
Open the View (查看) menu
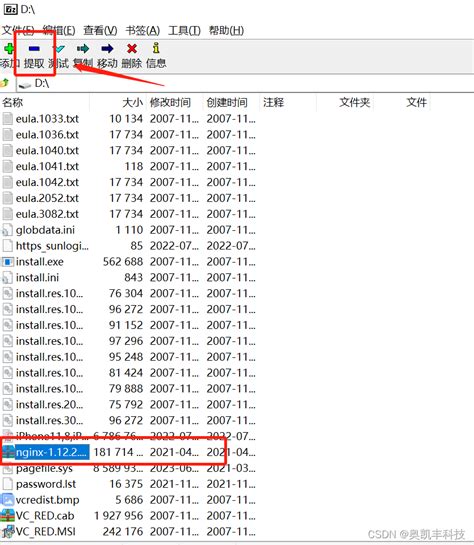click(x=100, y=31)
